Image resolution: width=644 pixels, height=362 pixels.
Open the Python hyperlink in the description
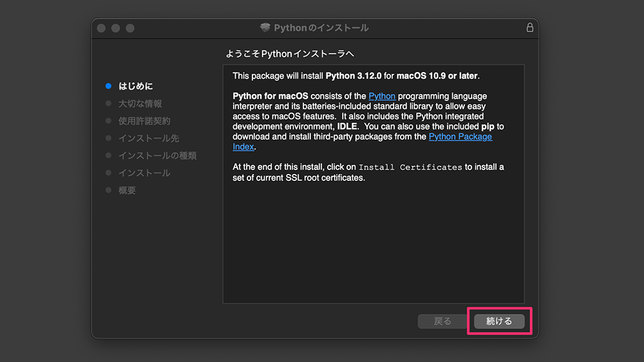(x=382, y=96)
